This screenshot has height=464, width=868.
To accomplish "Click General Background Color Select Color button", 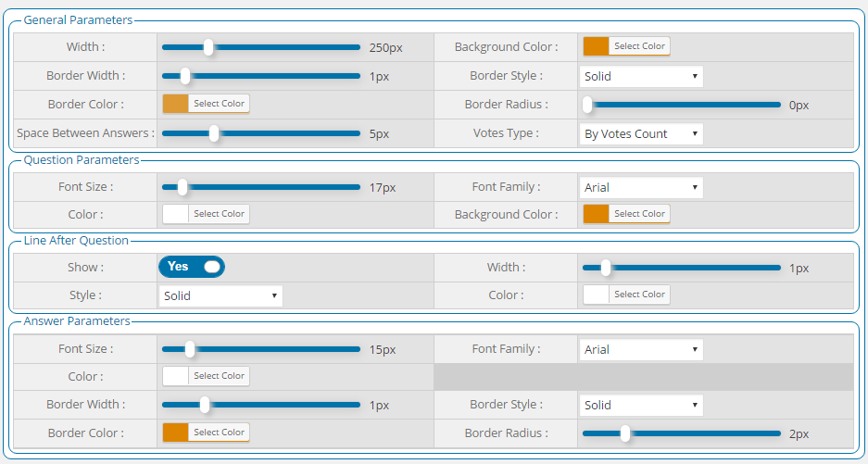I will 639,46.
